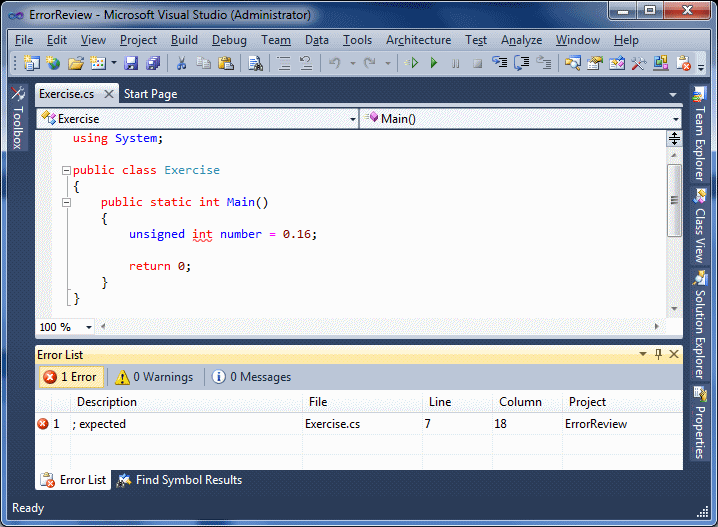
Task: Click the Toolbox wrench-and-hammer toolbar icon
Action: point(638,63)
